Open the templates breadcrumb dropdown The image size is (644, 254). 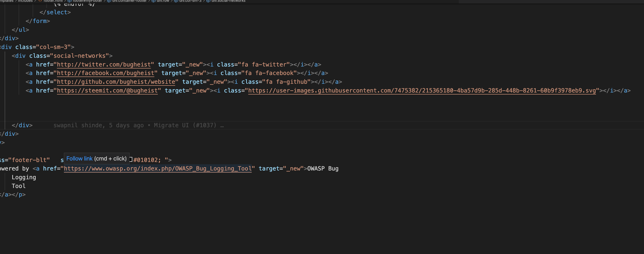click(x=6, y=1)
